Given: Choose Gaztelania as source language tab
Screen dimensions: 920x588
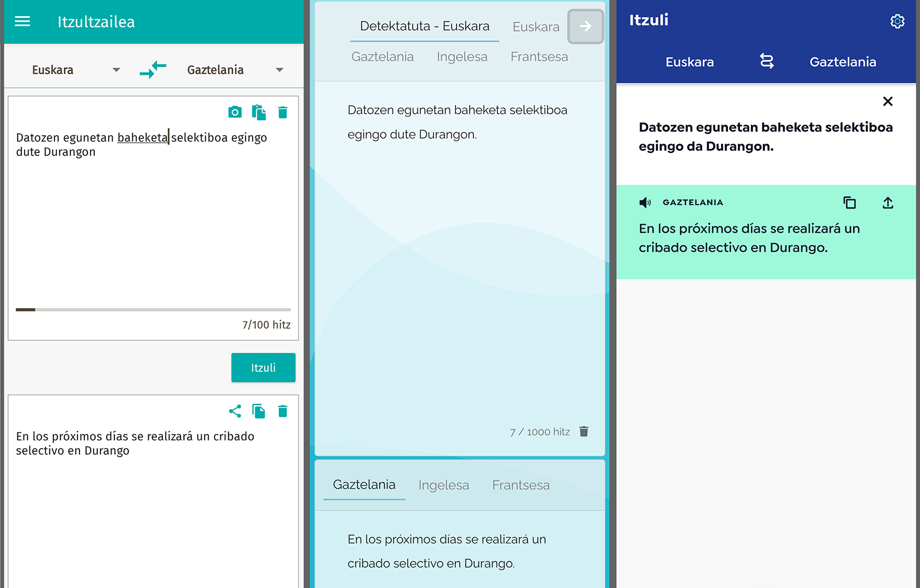Looking at the screenshot, I should [382, 56].
